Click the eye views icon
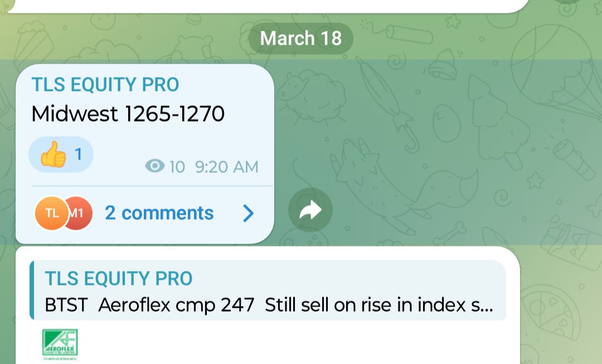The width and height of the screenshot is (602, 364). click(x=154, y=166)
